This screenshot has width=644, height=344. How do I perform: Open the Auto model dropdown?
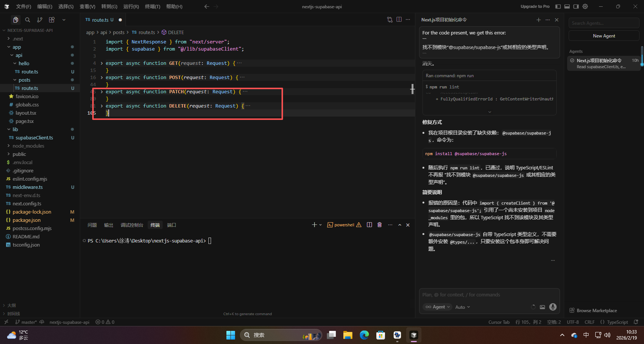click(463, 307)
